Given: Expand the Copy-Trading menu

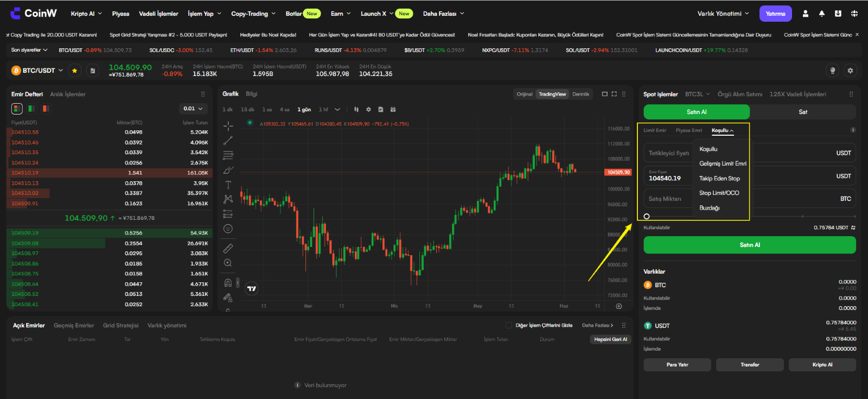Looking at the screenshot, I should tap(253, 14).
